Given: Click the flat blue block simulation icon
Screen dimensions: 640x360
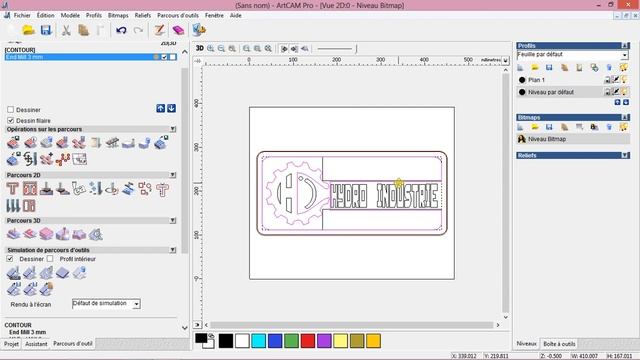Looking at the screenshot, I should [x=62, y=273].
